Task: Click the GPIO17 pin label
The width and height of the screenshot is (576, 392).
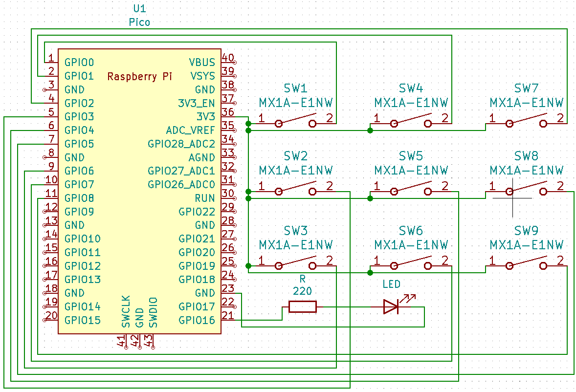Action: coord(197,307)
